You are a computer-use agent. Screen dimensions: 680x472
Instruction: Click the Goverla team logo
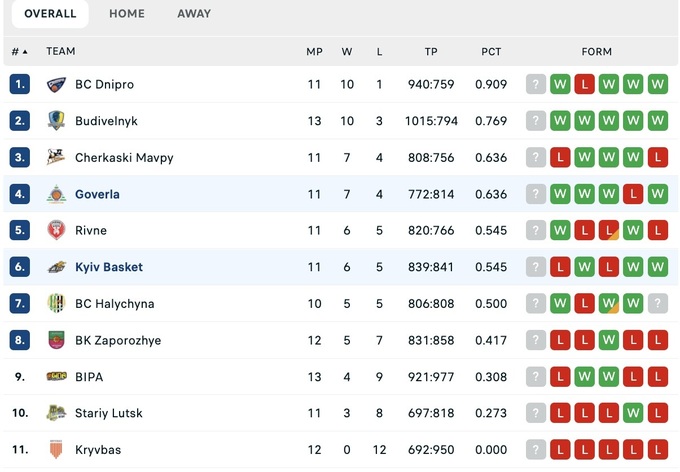click(56, 194)
